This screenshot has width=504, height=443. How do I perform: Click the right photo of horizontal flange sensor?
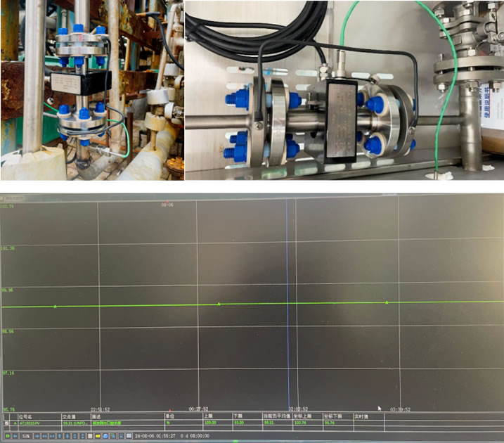pyautogui.click(x=344, y=89)
